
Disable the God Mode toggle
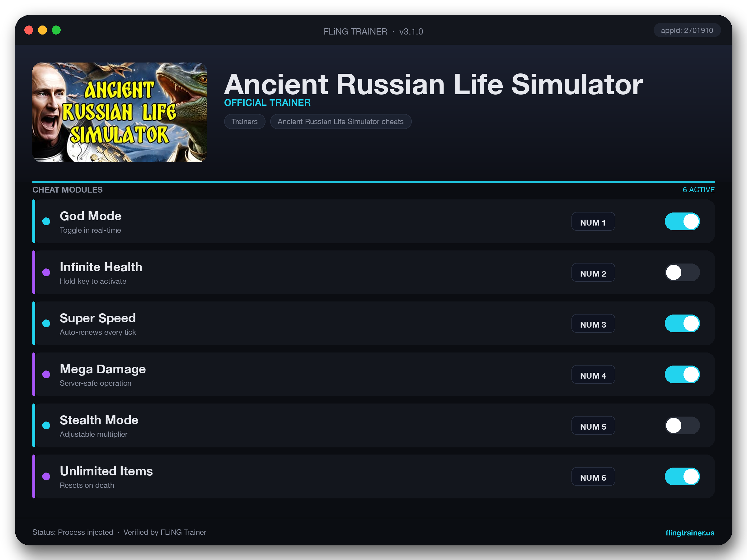(x=682, y=222)
